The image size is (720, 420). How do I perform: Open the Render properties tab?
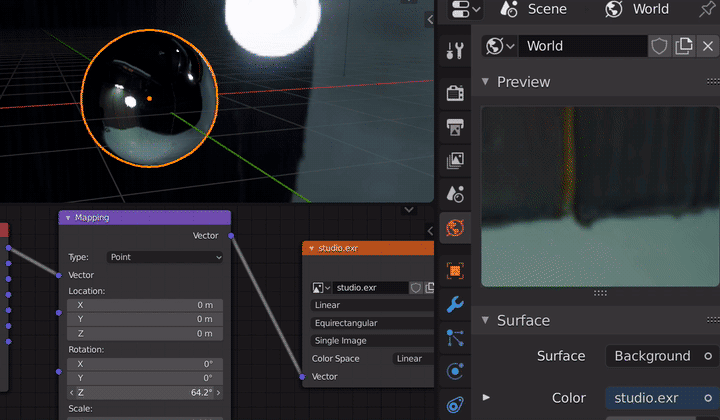pos(455,93)
